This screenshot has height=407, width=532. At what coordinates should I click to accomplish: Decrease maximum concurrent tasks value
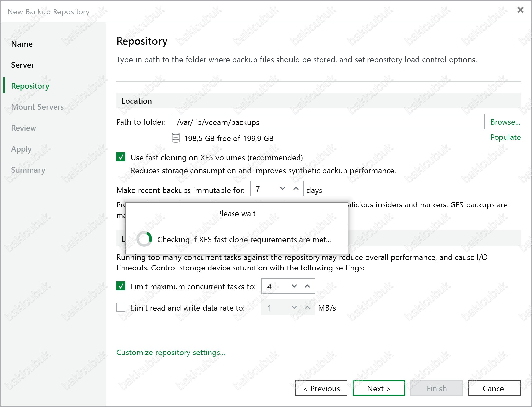click(294, 286)
